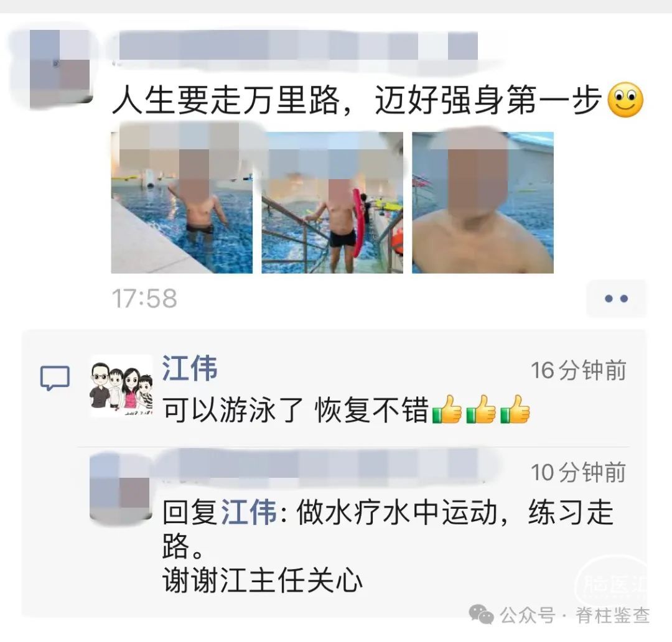This screenshot has height=642, width=672.
Task: Tap the comment 可以游泳了 恢复不错
Action: 296,410
